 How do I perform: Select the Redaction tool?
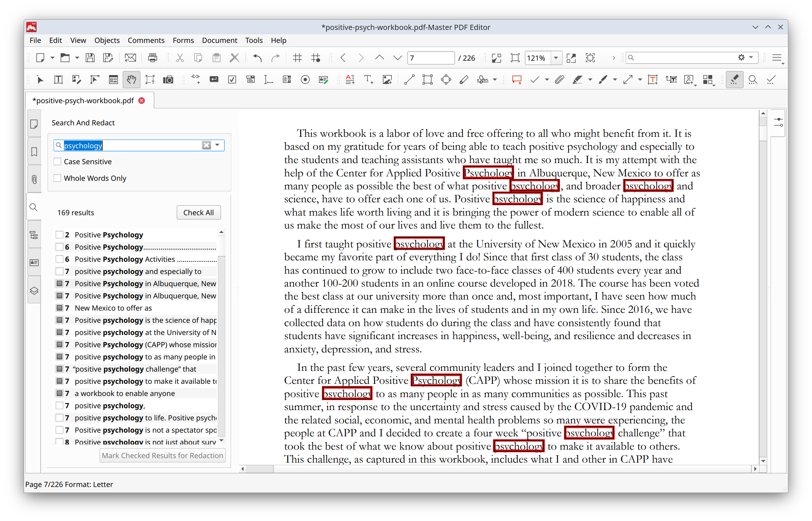pyautogui.click(x=735, y=79)
